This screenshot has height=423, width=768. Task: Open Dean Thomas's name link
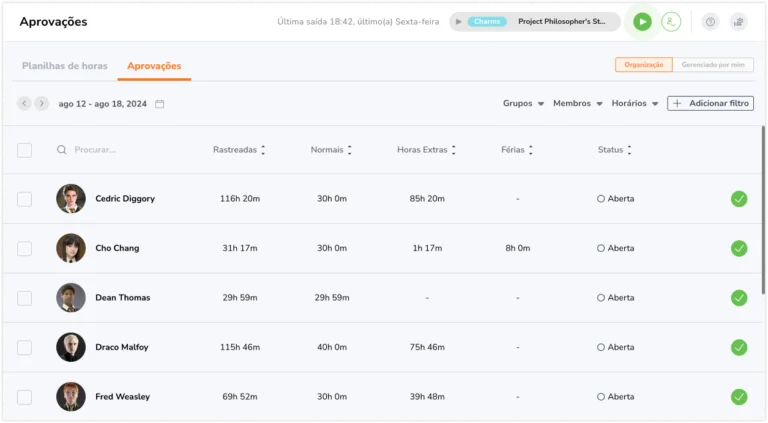point(122,298)
